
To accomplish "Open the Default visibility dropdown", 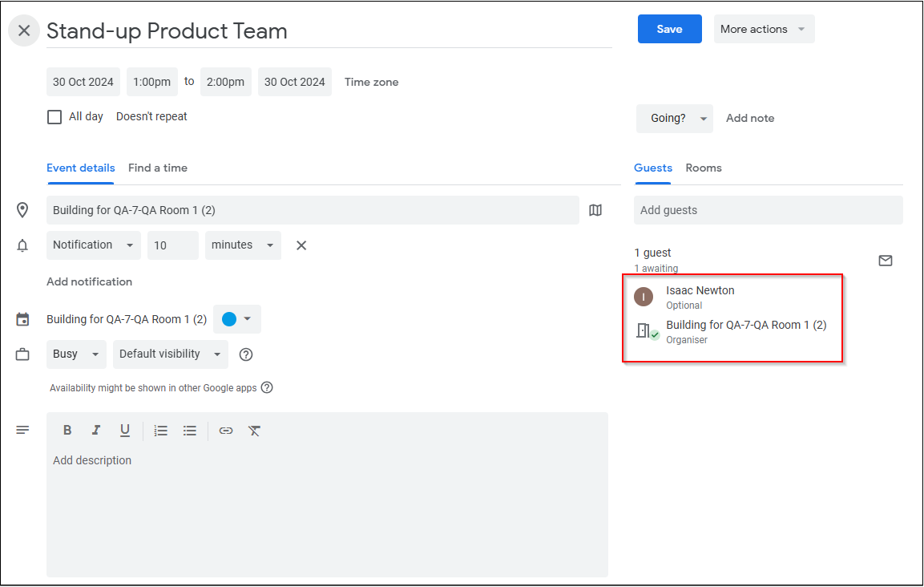I will tap(171, 354).
